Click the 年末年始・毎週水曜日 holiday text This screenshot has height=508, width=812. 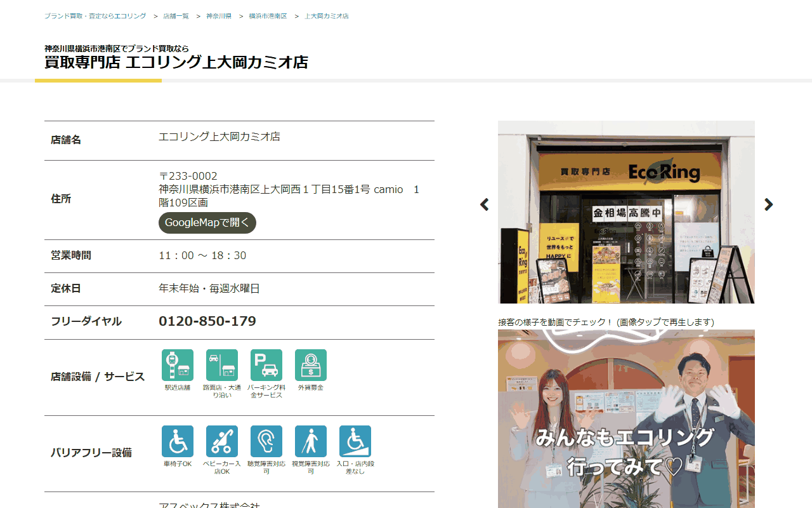(x=209, y=288)
